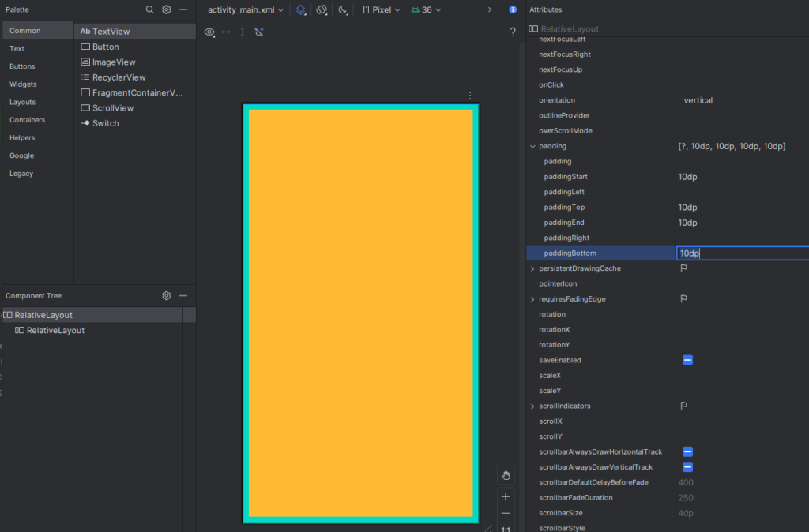Expand horizontally arrow icon in toolbar

pos(226,32)
